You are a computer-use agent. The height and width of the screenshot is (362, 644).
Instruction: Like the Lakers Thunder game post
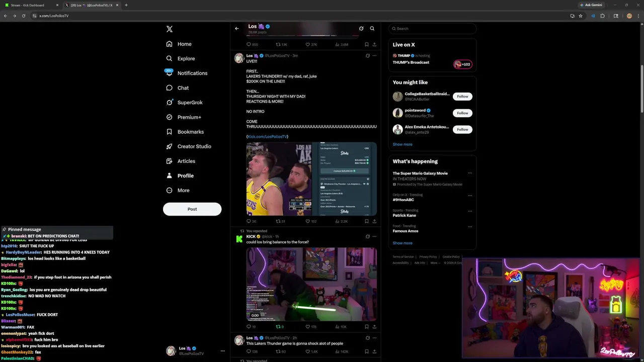pyautogui.click(x=311, y=351)
